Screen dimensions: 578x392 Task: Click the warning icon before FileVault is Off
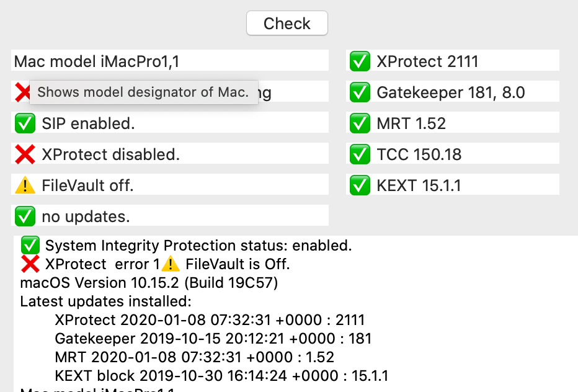coord(171,264)
